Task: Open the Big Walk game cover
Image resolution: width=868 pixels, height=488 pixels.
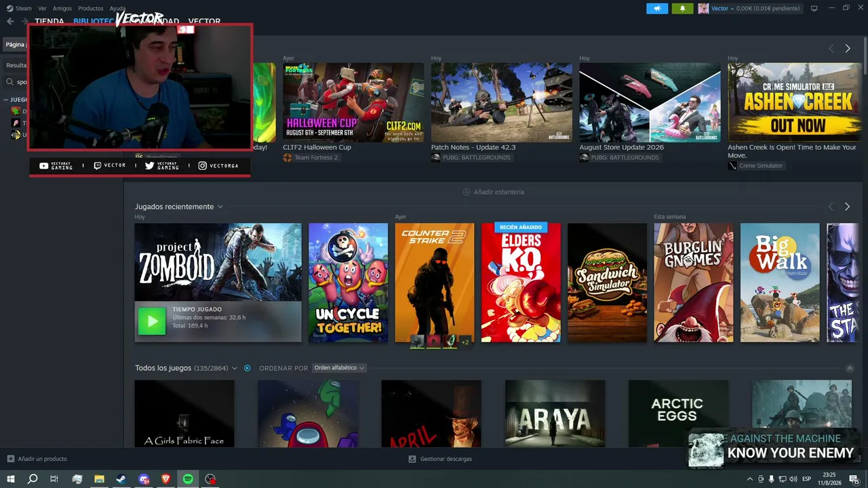Action: coord(780,283)
